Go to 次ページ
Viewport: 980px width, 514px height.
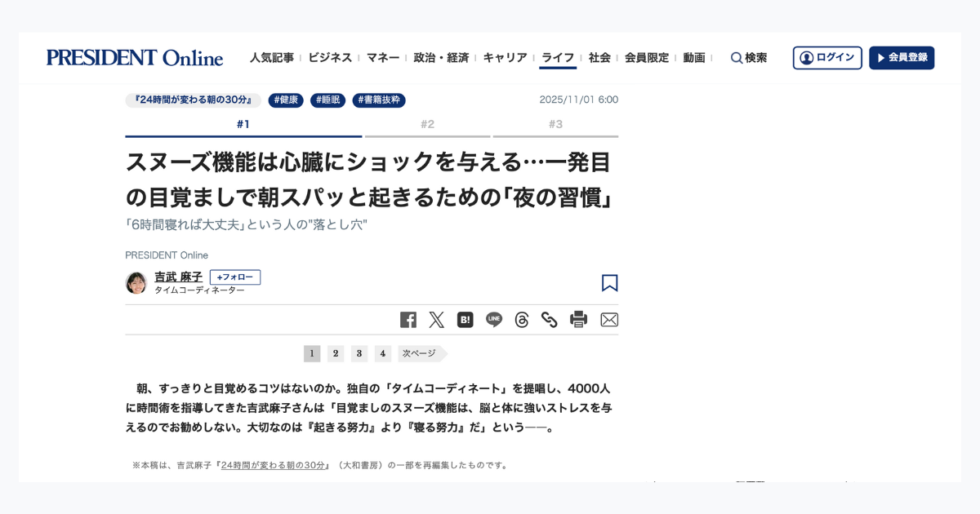422,353
